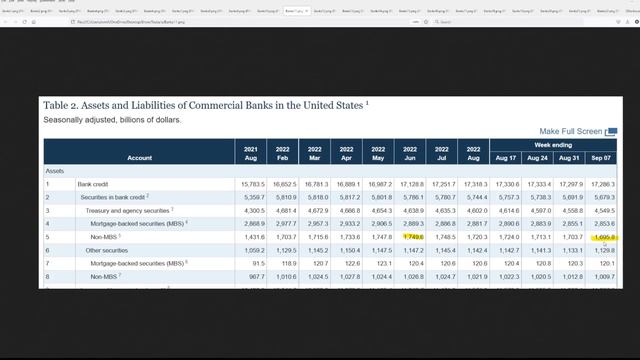
Task: Click the Make Full Screen link
Action: pyautogui.click(x=571, y=131)
